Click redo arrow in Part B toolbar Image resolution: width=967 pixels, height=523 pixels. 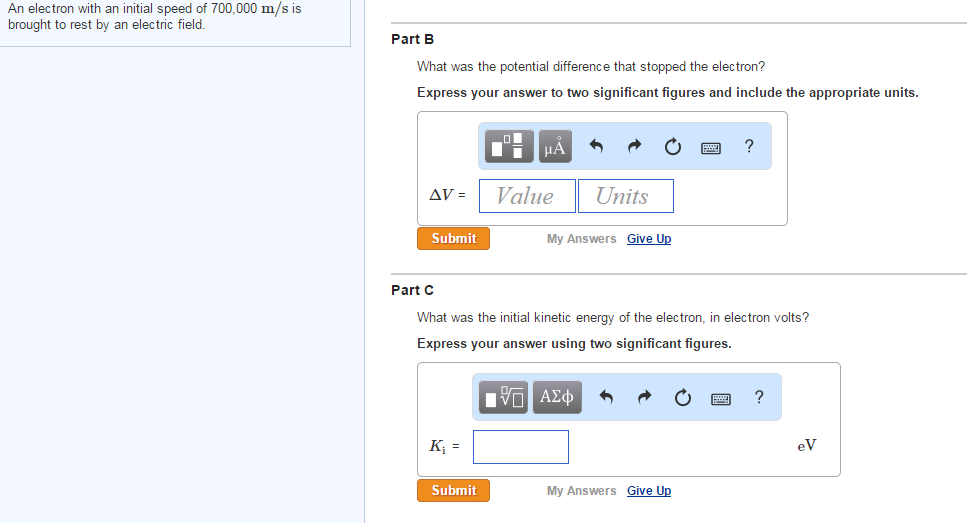634,148
